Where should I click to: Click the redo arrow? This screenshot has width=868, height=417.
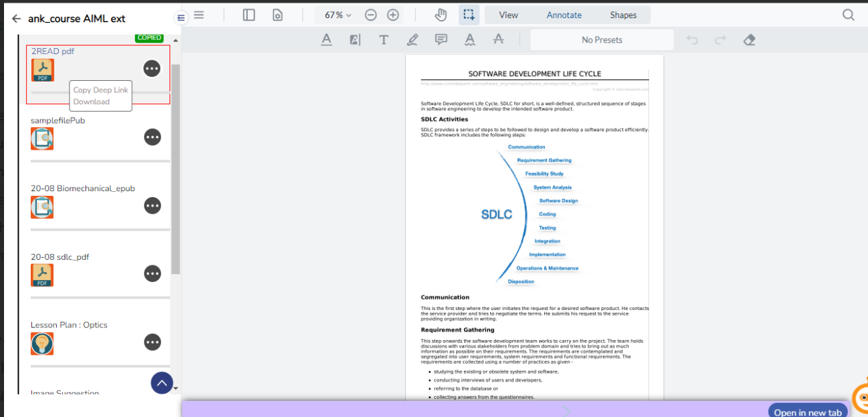720,40
